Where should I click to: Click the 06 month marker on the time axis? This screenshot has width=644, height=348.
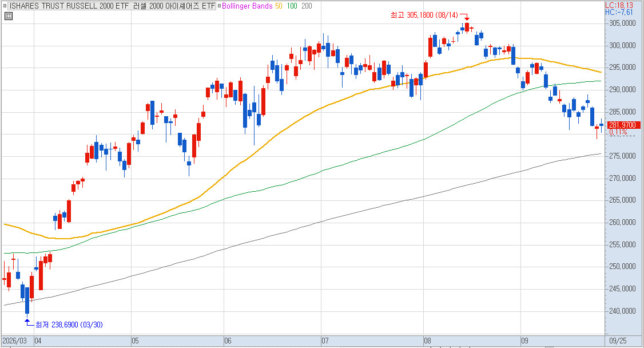pos(228,341)
